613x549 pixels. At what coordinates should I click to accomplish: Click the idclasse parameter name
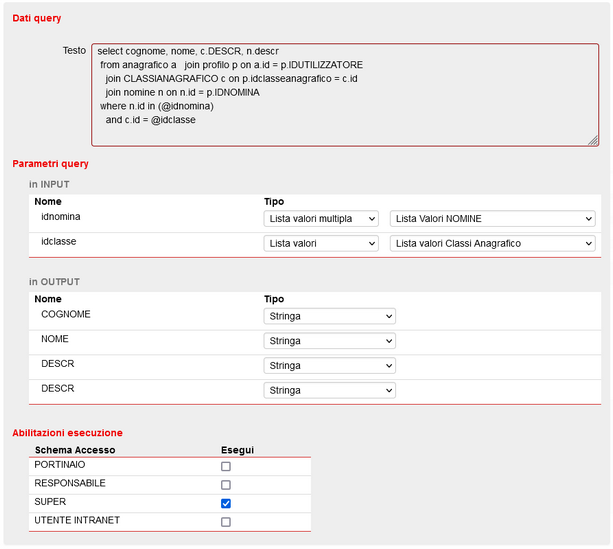click(59, 241)
